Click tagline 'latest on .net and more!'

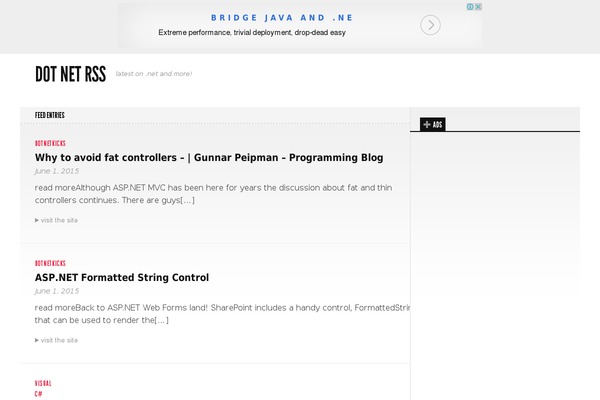coord(153,73)
